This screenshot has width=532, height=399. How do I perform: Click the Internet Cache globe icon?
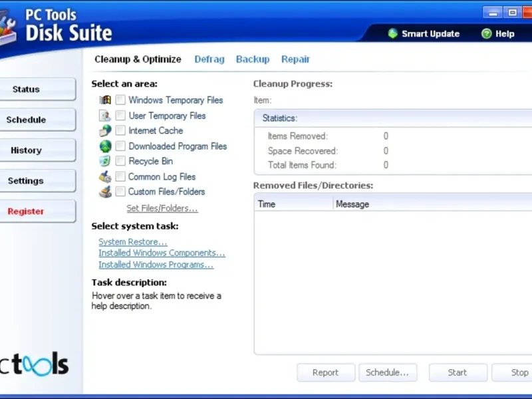point(105,130)
